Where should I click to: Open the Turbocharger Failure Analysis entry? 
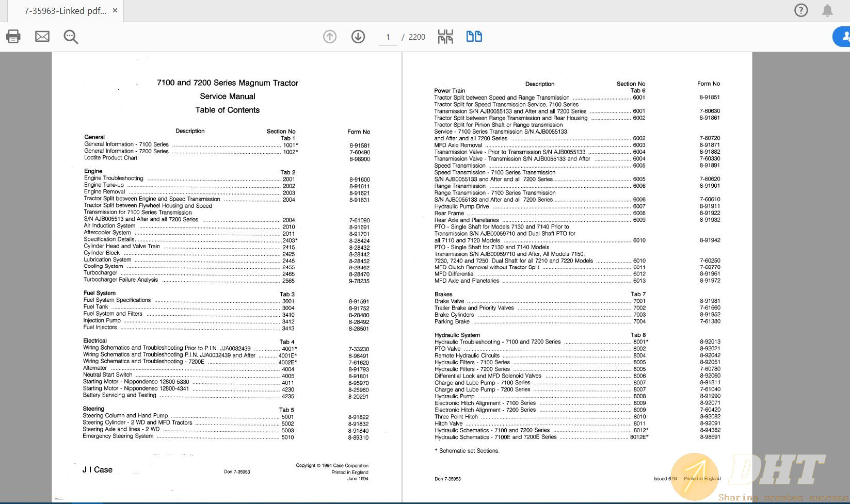pos(121,280)
